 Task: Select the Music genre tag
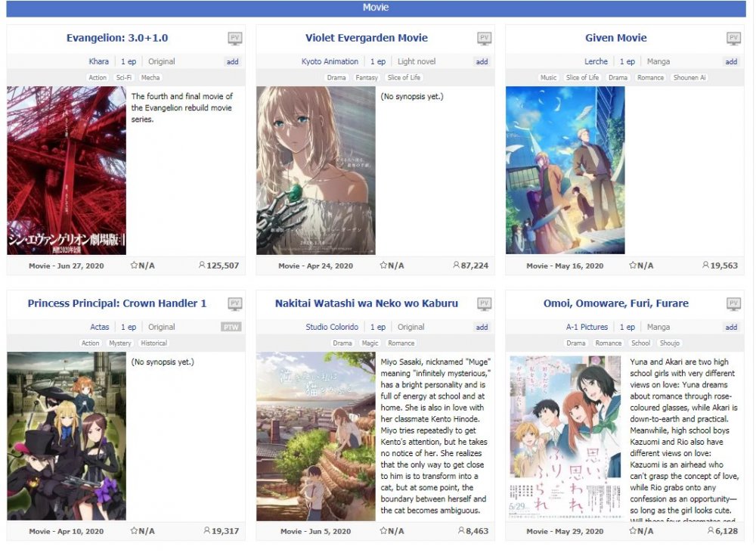[548, 77]
